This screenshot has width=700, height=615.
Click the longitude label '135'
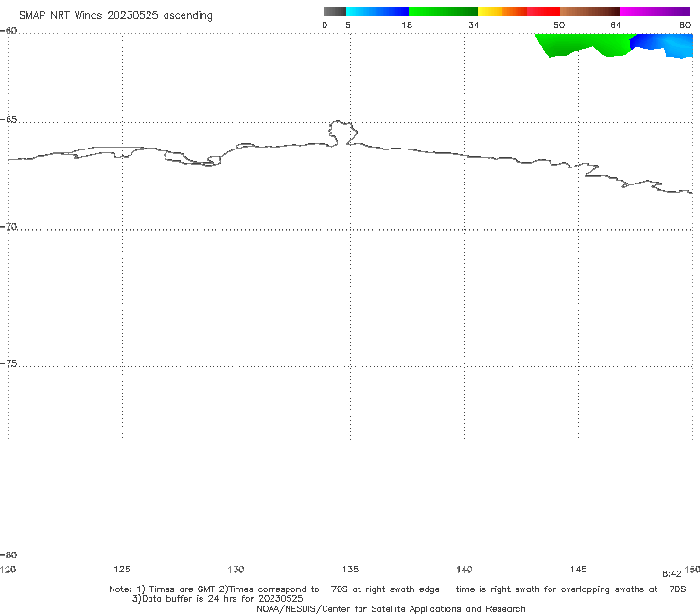coord(350,569)
